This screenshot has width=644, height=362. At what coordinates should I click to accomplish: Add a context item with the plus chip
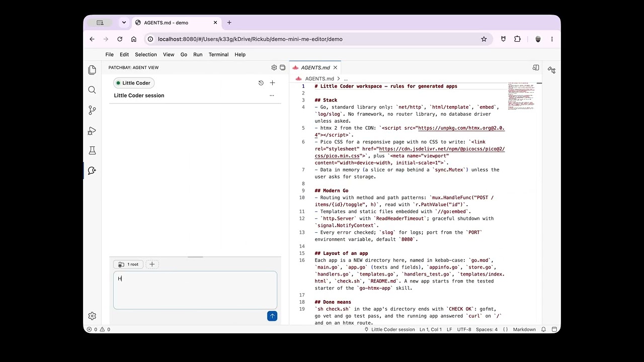coord(152,264)
